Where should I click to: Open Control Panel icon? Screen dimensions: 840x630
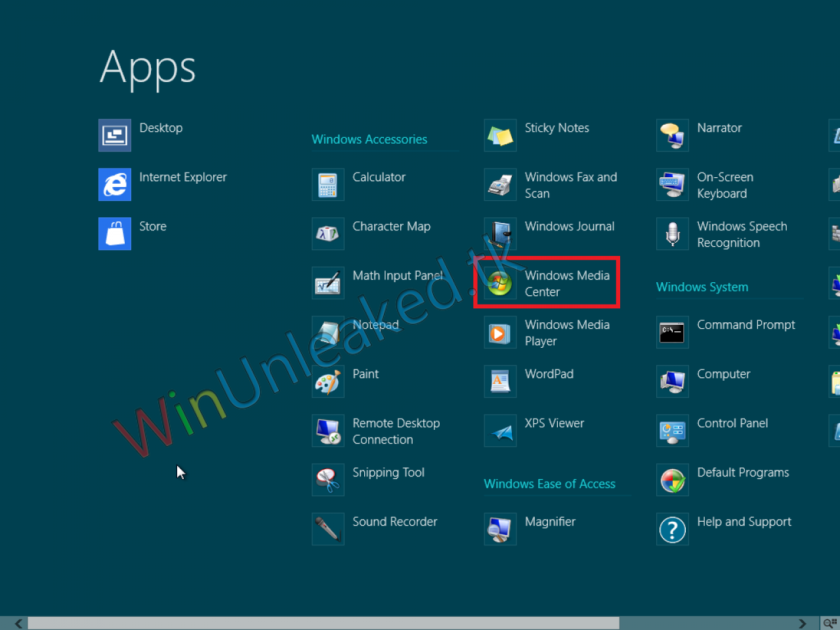point(673,430)
